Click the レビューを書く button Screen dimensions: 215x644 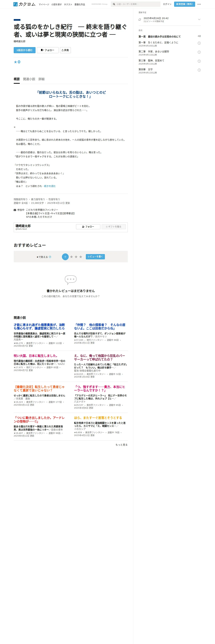click(x=95, y=257)
